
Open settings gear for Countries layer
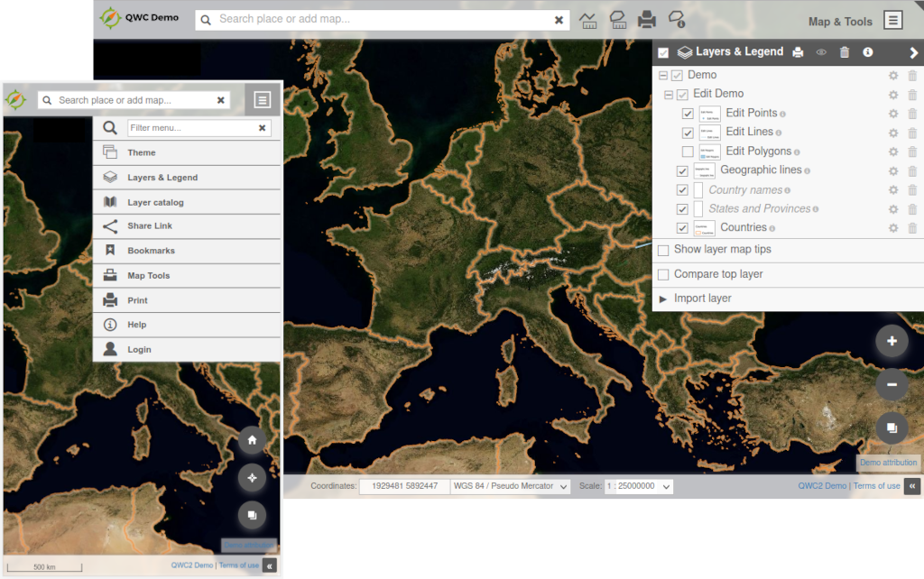tap(893, 228)
